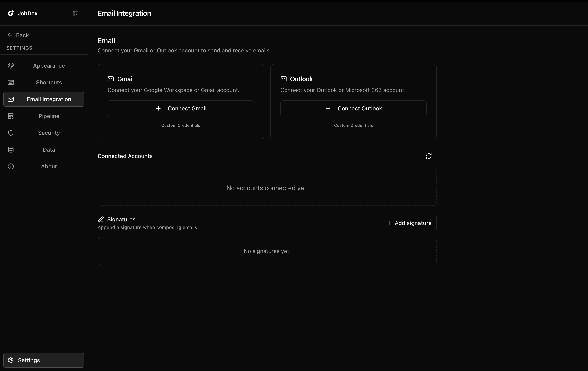Open Data settings
The height and width of the screenshot is (371, 588).
pos(44,150)
